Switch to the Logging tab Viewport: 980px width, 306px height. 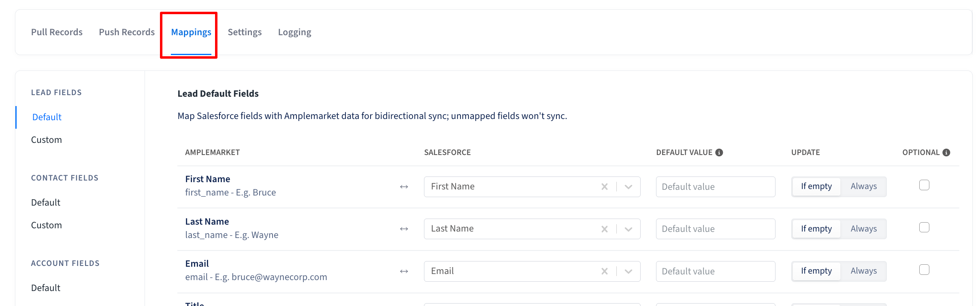click(294, 32)
